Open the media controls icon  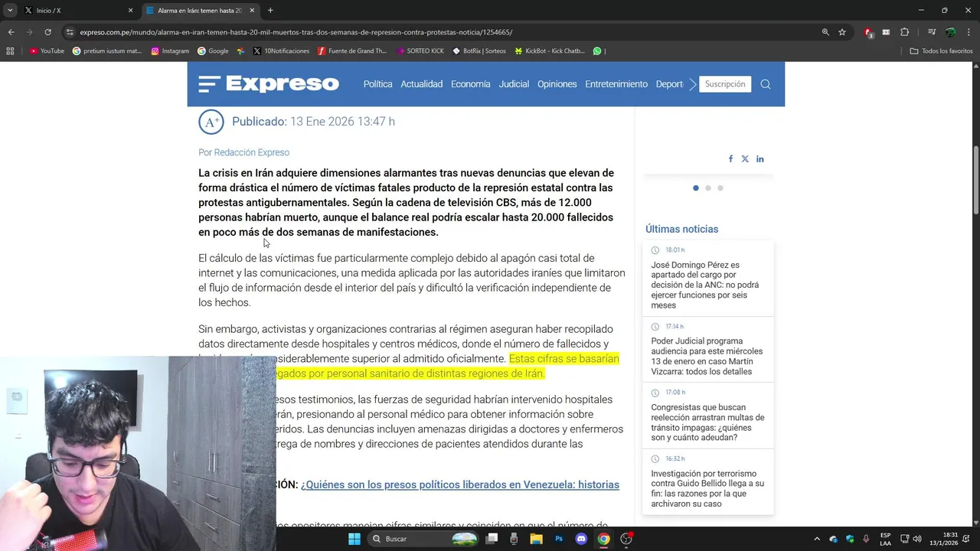(932, 32)
